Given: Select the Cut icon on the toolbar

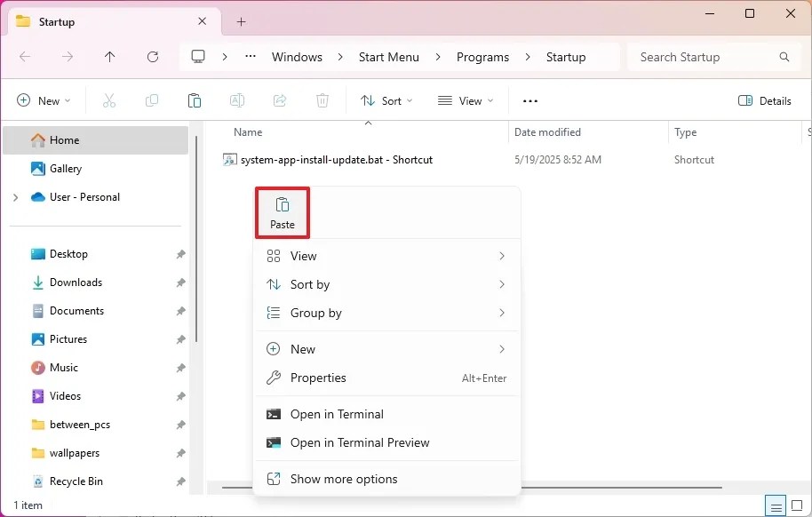Looking at the screenshot, I should 108,100.
